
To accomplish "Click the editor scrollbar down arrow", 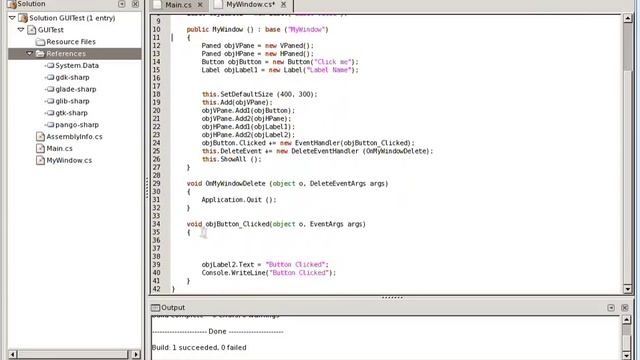I will pos(628,289).
